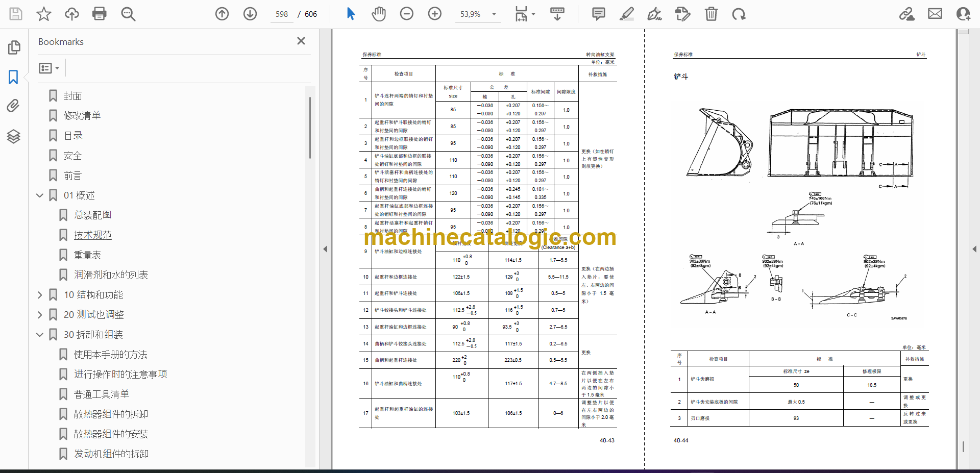
Task: Add a sticky note comment
Action: 599,14
